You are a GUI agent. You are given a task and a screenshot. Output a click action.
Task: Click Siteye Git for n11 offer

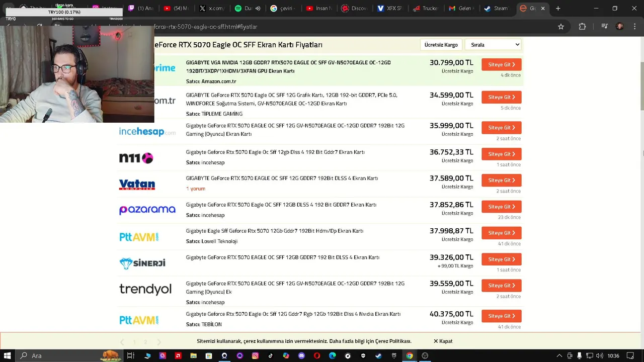[x=502, y=154]
